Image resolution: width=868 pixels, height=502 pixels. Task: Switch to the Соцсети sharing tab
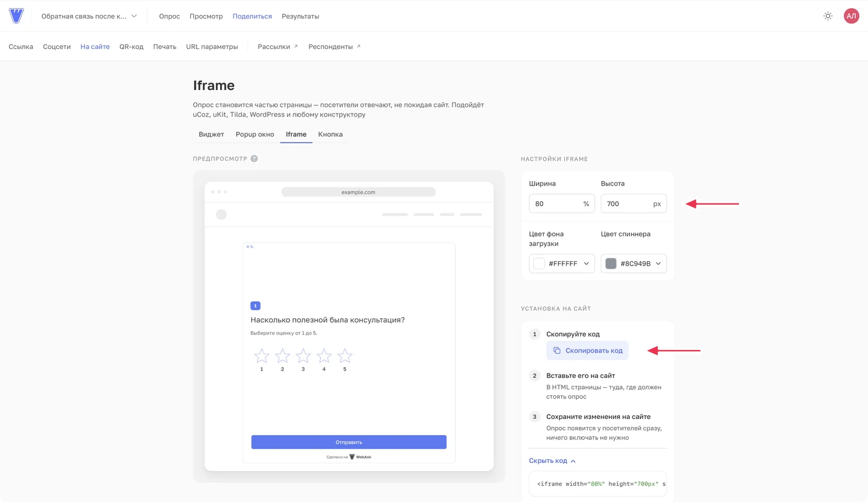pos(56,47)
